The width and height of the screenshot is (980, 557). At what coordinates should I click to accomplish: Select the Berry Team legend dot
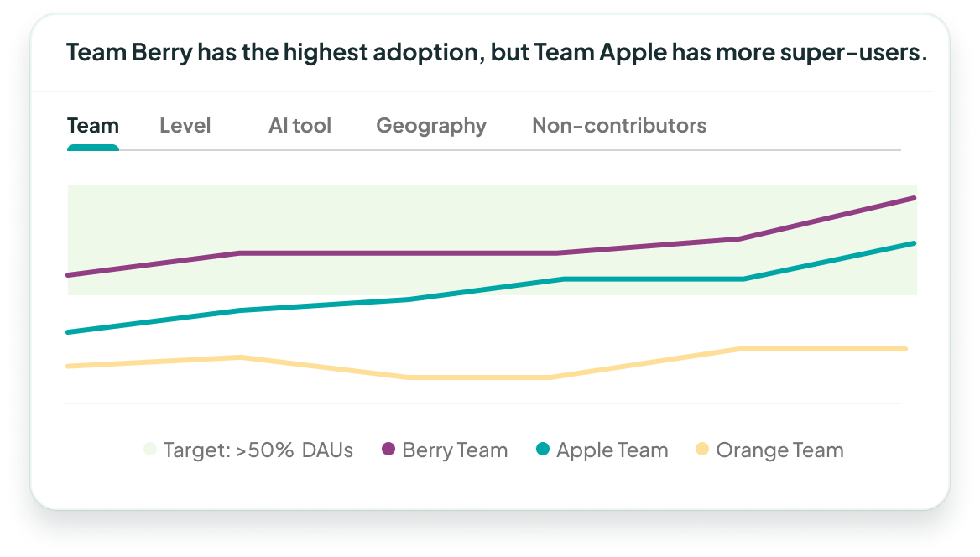coord(388,450)
